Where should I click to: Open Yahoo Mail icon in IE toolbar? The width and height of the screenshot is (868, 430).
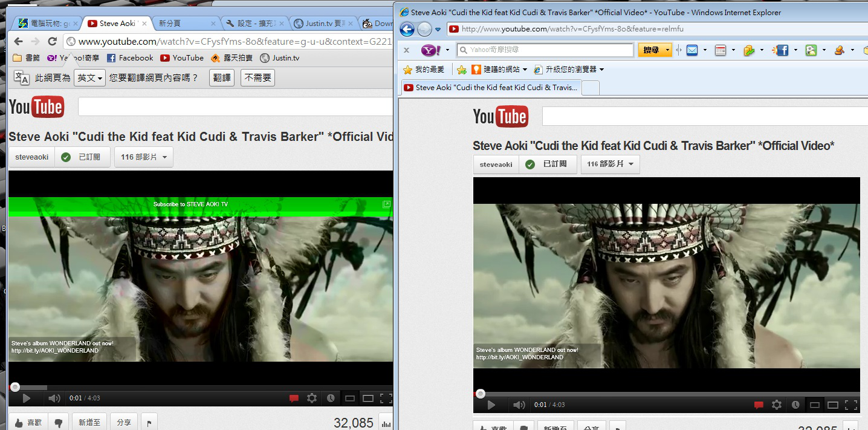click(x=692, y=50)
